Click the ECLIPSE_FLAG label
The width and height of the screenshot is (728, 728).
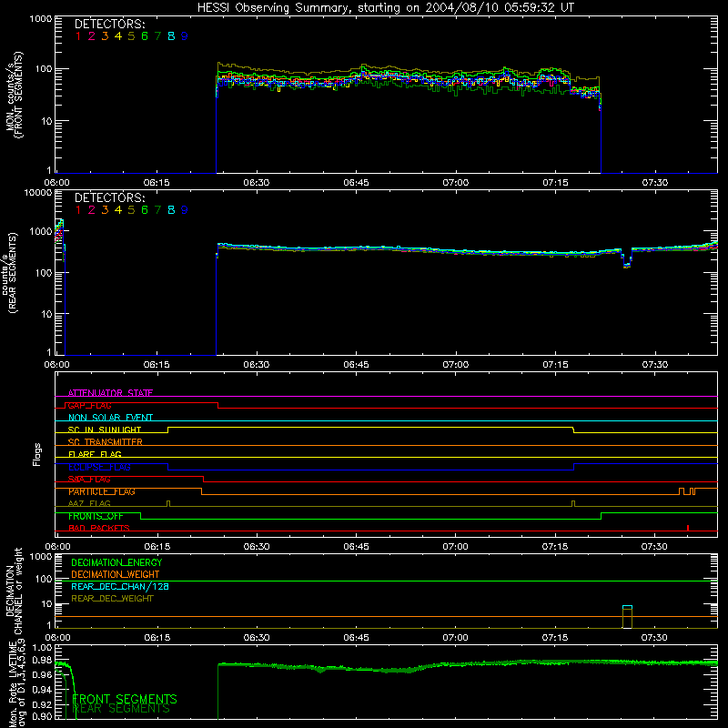click(x=99, y=467)
